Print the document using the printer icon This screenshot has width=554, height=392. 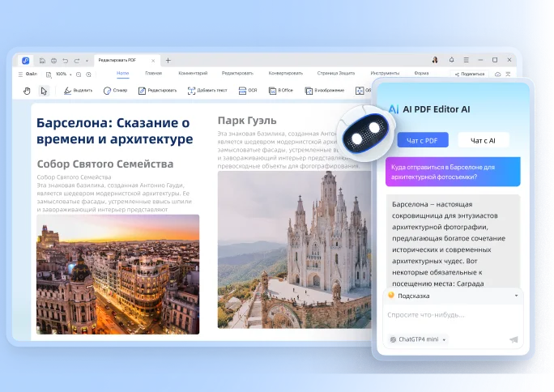[x=53, y=61]
